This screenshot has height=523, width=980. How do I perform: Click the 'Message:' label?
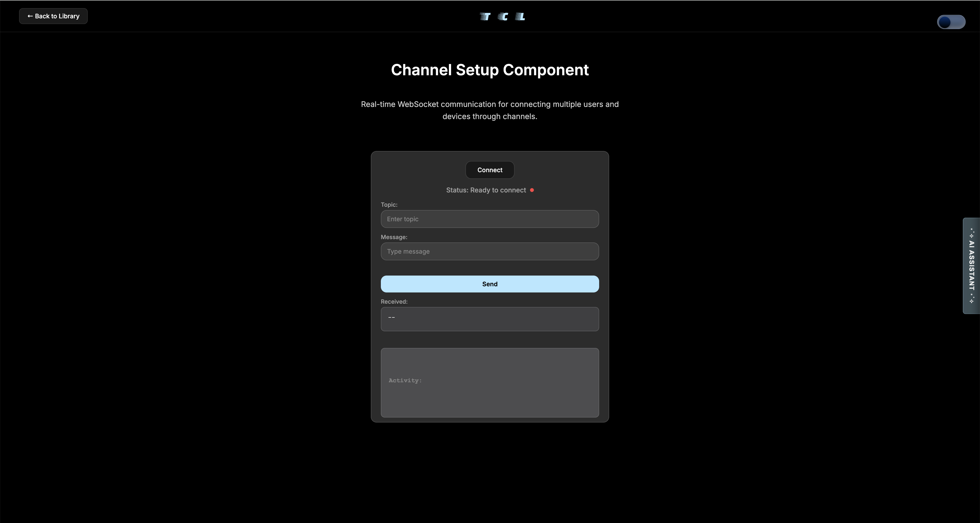tap(394, 237)
